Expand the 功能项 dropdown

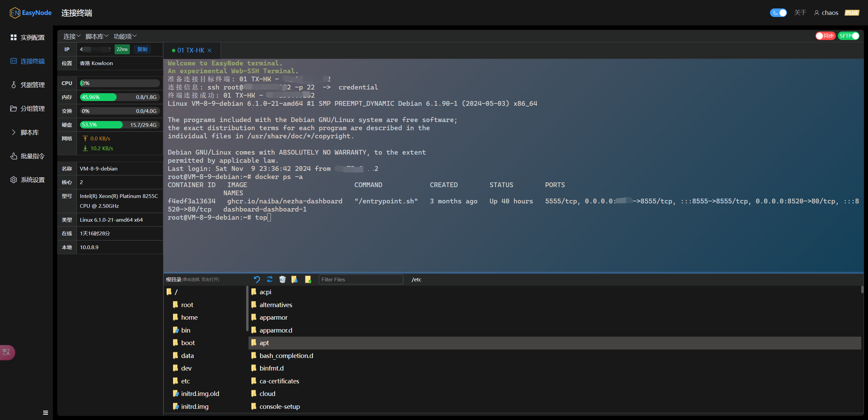(x=125, y=36)
